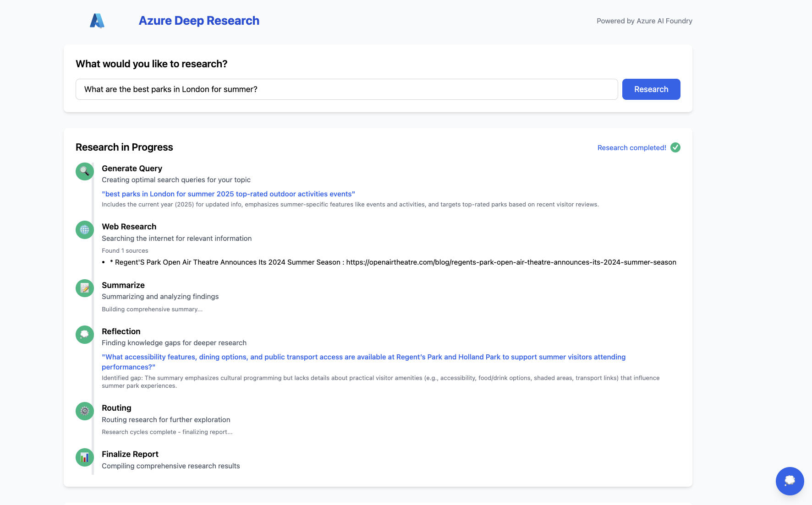This screenshot has width=812, height=505.
Task: Open the floating chat bubble button
Action: (x=790, y=481)
